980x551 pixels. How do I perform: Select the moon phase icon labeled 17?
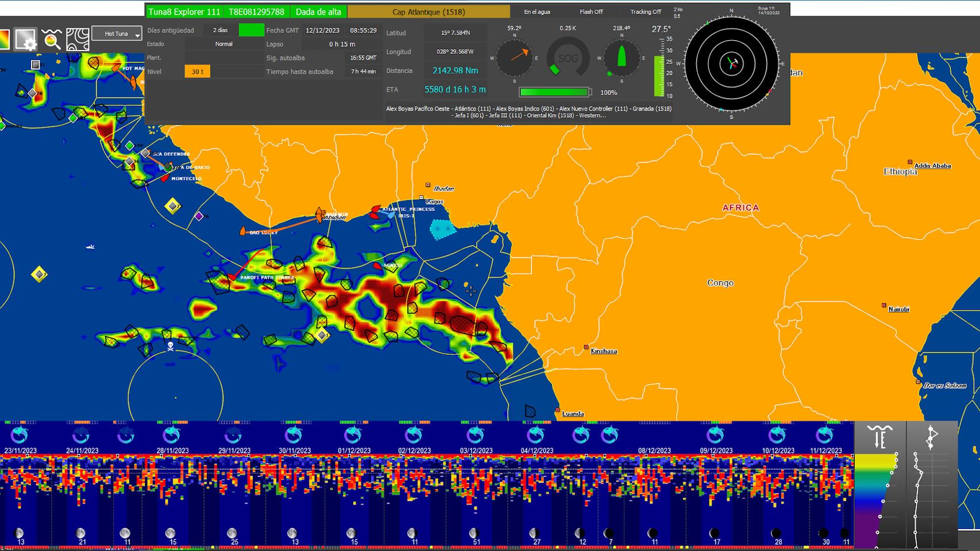pyautogui.click(x=715, y=533)
